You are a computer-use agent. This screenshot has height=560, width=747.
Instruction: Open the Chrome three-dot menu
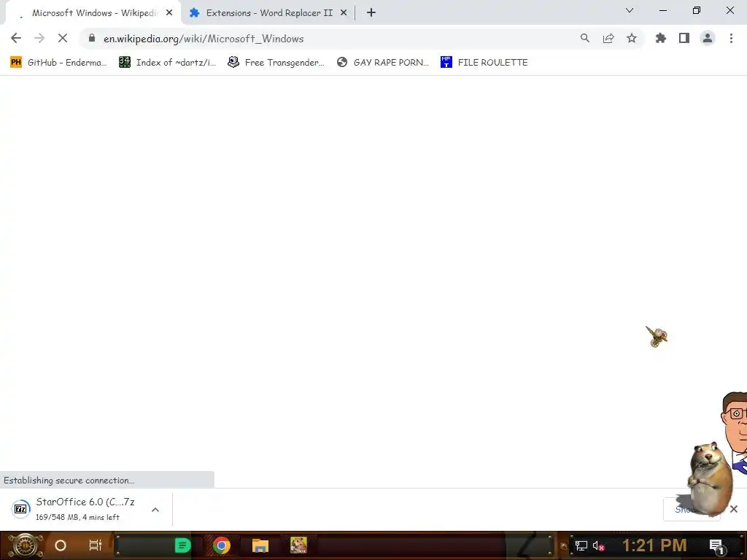[x=731, y=38]
